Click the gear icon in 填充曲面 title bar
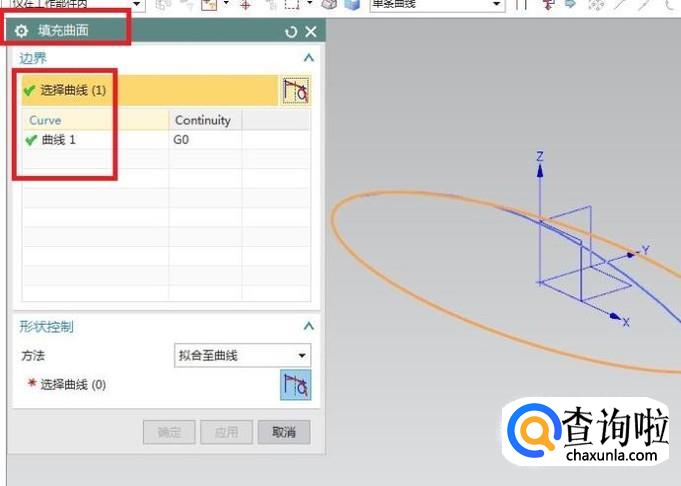This screenshot has width=681, height=486. pos(22,31)
